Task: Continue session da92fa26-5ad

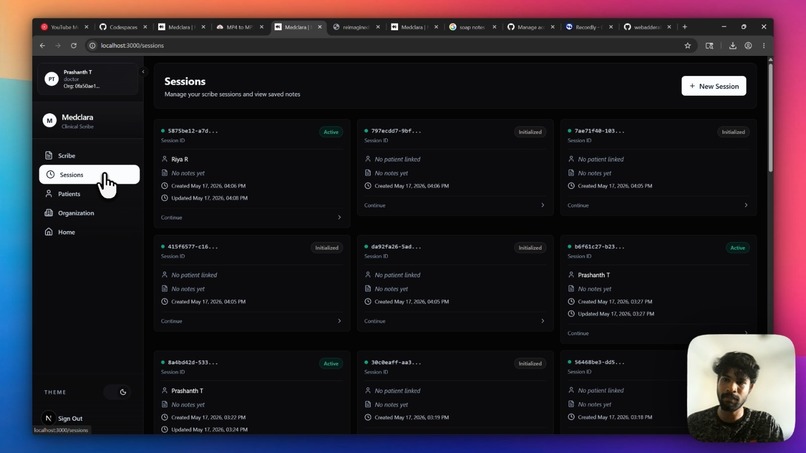Action: click(x=375, y=321)
